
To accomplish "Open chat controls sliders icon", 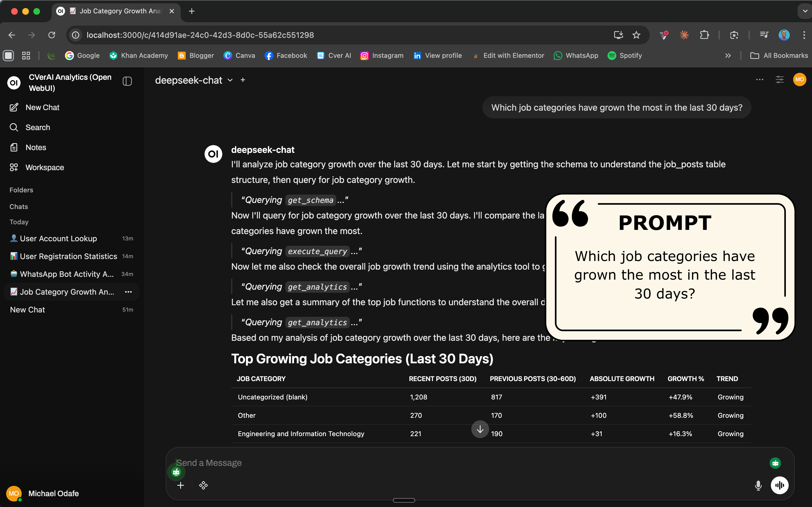I will pyautogui.click(x=779, y=79).
